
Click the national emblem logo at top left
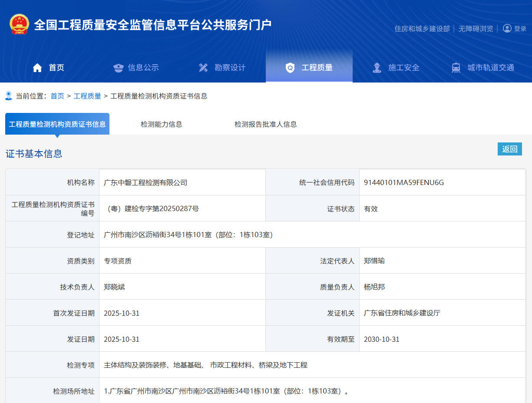pos(19,24)
